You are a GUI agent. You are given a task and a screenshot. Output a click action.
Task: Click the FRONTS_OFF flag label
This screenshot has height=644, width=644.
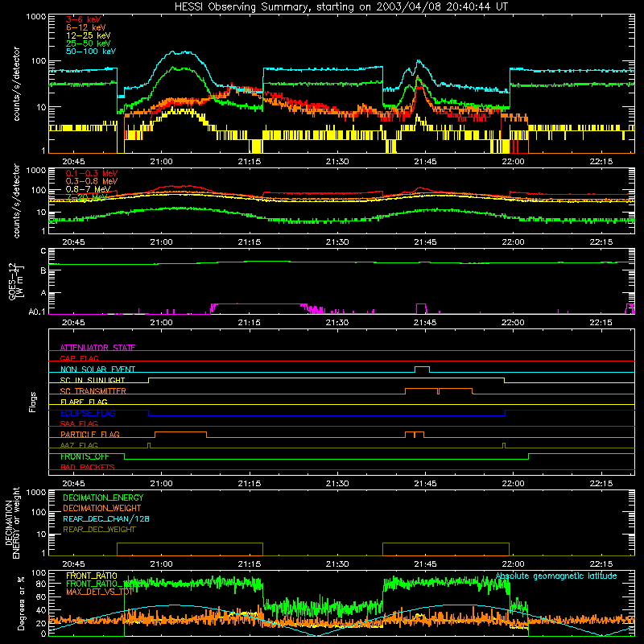[85, 456]
